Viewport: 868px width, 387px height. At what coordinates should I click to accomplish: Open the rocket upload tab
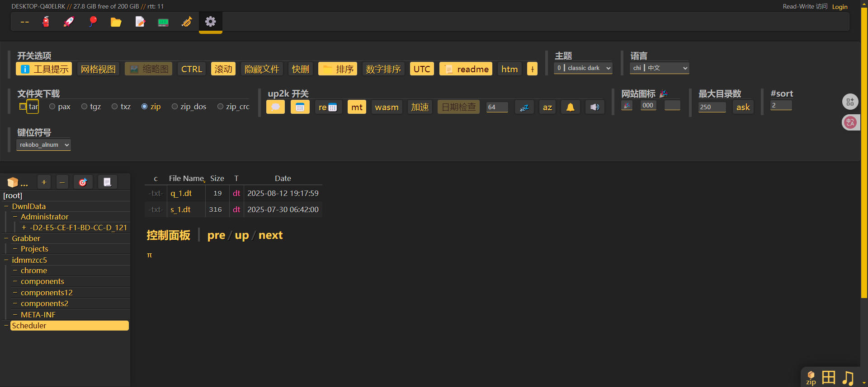pyautogui.click(x=69, y=22)
